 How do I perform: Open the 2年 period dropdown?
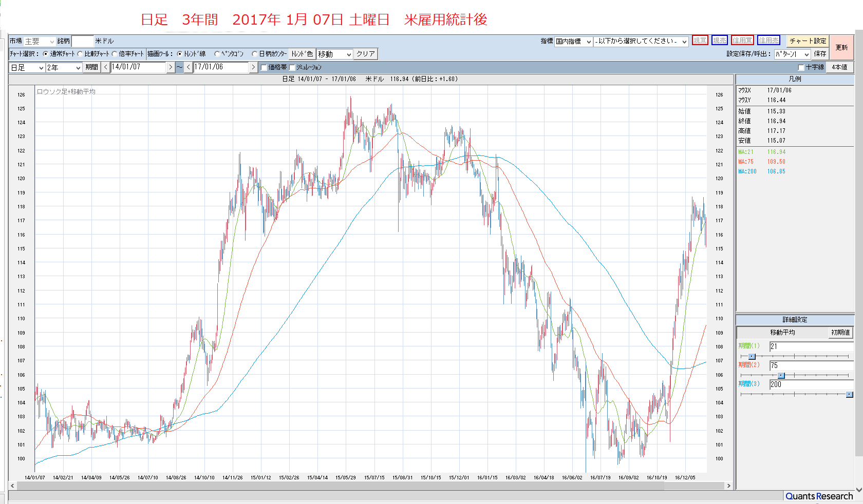pyautogui.click(x=64, y=67)
